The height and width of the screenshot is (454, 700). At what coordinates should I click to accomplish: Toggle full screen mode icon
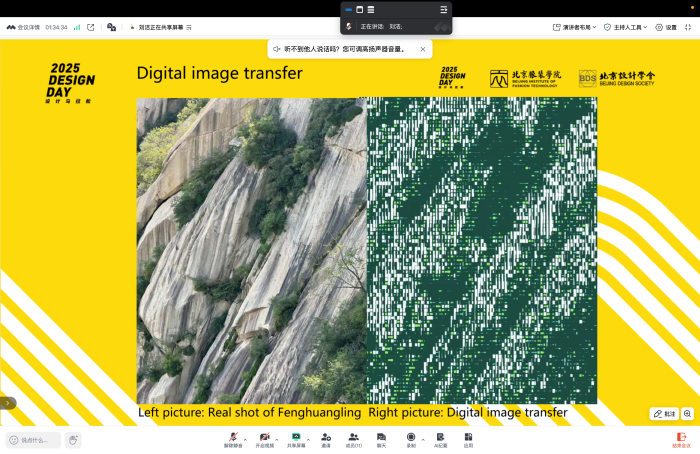(91, 27)
